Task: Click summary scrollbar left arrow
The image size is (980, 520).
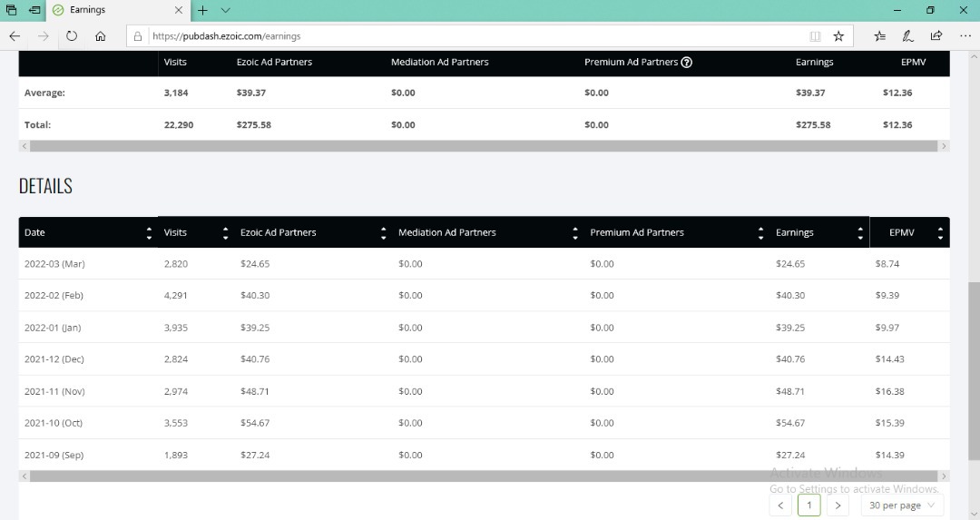Action: (x=24, y=146)
